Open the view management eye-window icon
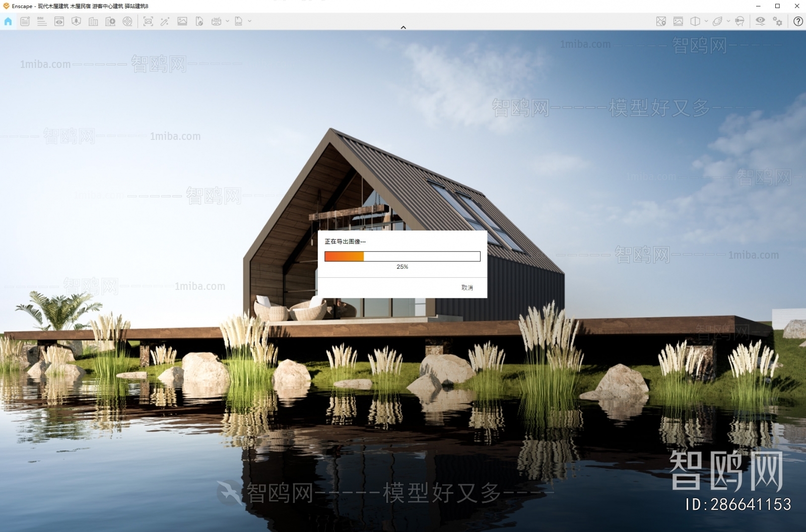Image resolution: width=806 pixels, height=532 pixels. 59,21
